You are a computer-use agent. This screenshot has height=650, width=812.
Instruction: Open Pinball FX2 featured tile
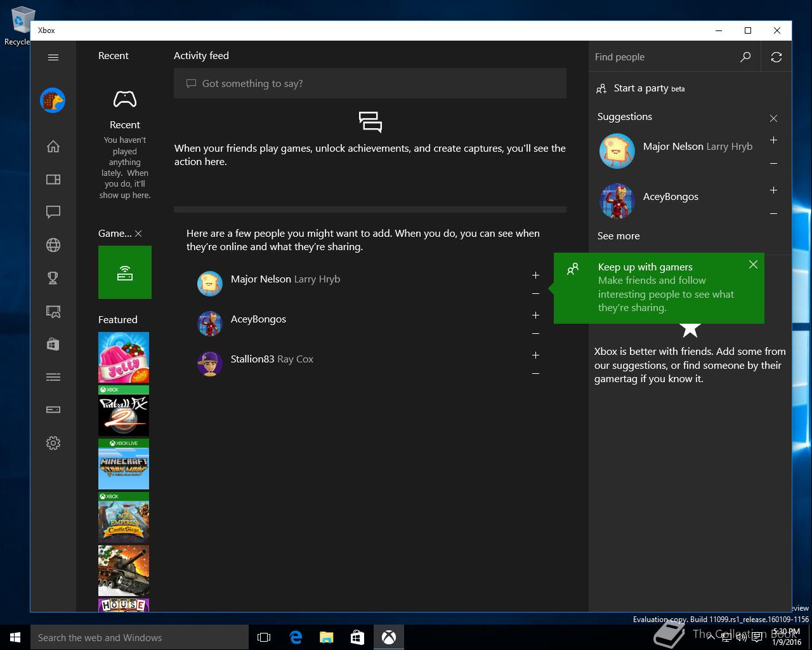coord(124,411)
